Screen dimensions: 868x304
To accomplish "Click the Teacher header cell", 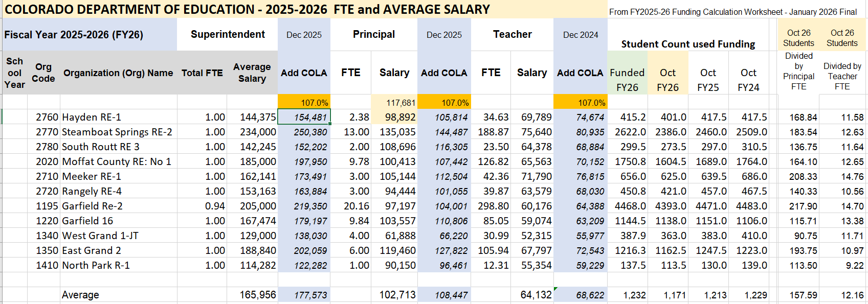I will (513, 34).
